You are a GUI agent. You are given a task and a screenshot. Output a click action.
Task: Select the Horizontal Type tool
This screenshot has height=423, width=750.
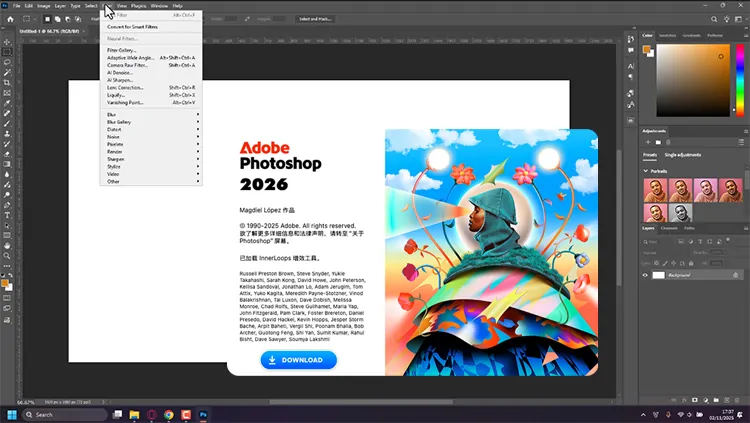[x=7, y=215]
